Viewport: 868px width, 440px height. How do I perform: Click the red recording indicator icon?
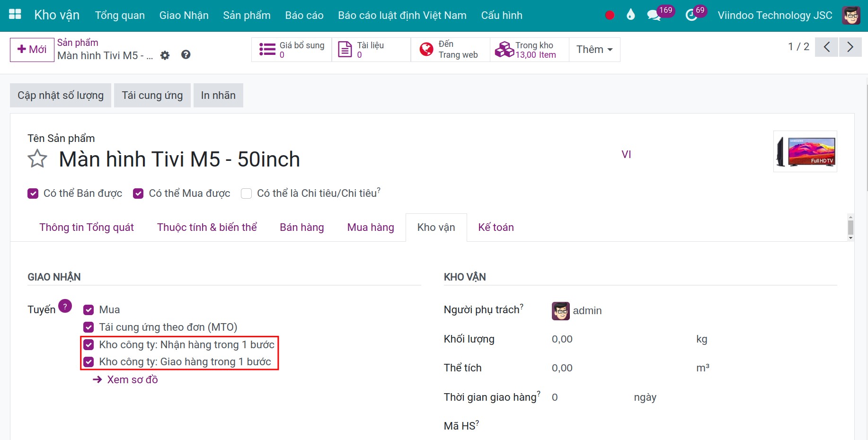coord(610,15)
